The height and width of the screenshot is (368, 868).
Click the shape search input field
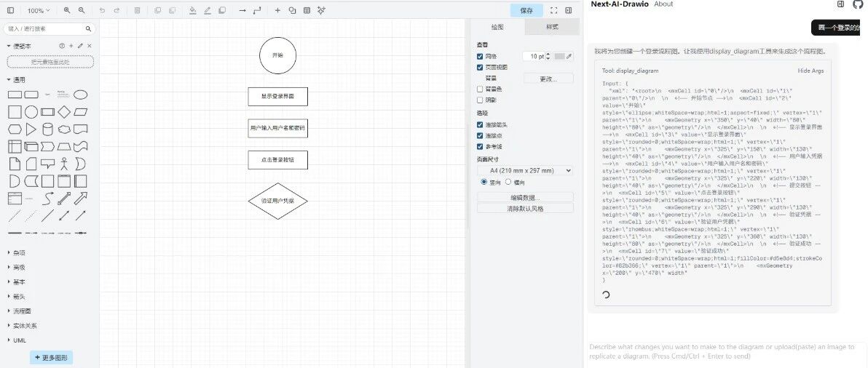(49, 29)
